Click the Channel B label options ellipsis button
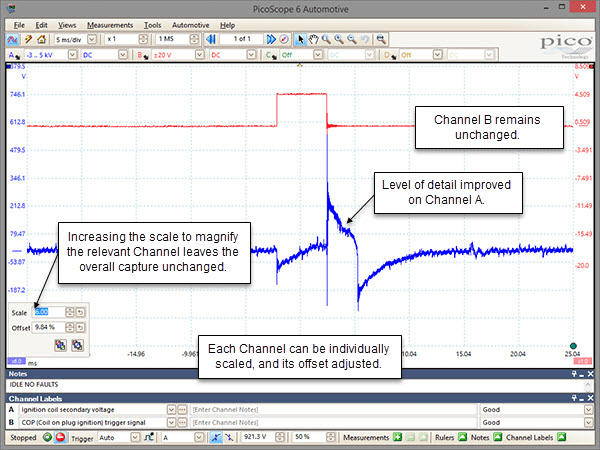Viewport: 600px width, 450px height. [x=183, y=422]
